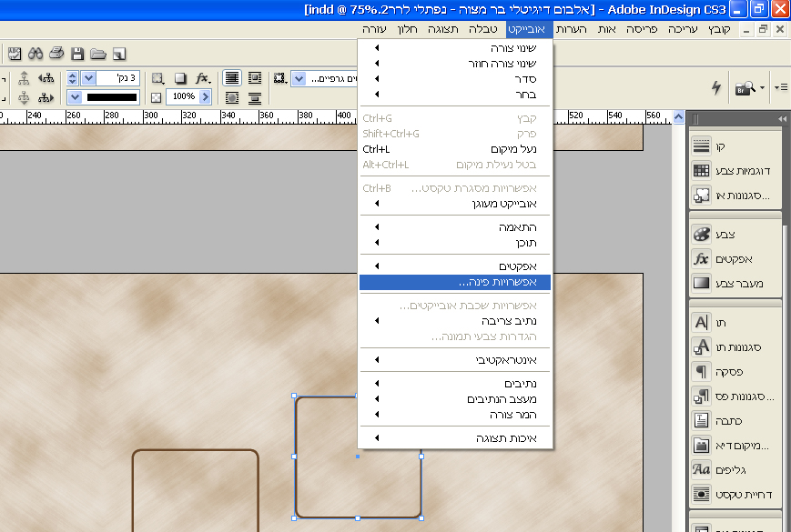Open the דחיית טקסט (Text Wrap) panel icon
Viewport: 791px width, 532px height.
(701, 494)
